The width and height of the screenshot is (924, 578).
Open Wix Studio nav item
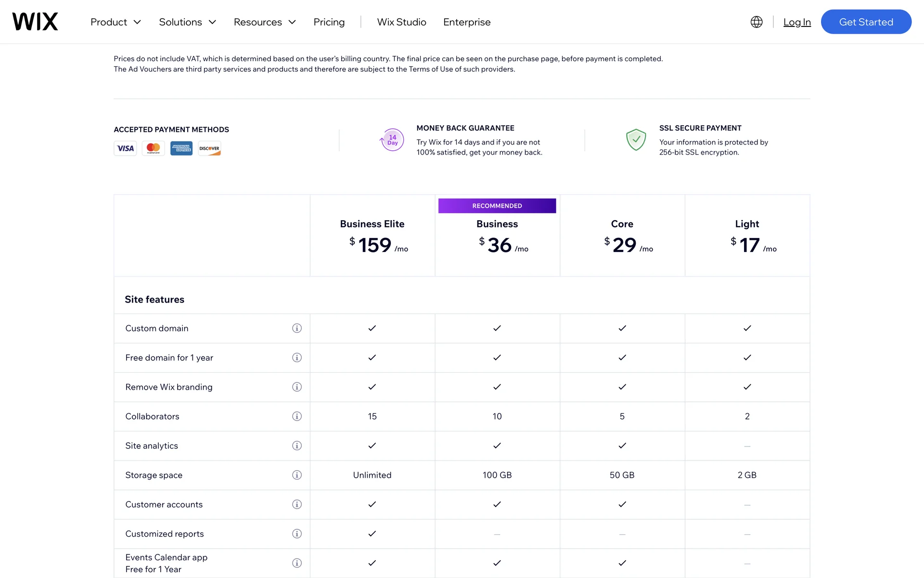pos(401,22)
